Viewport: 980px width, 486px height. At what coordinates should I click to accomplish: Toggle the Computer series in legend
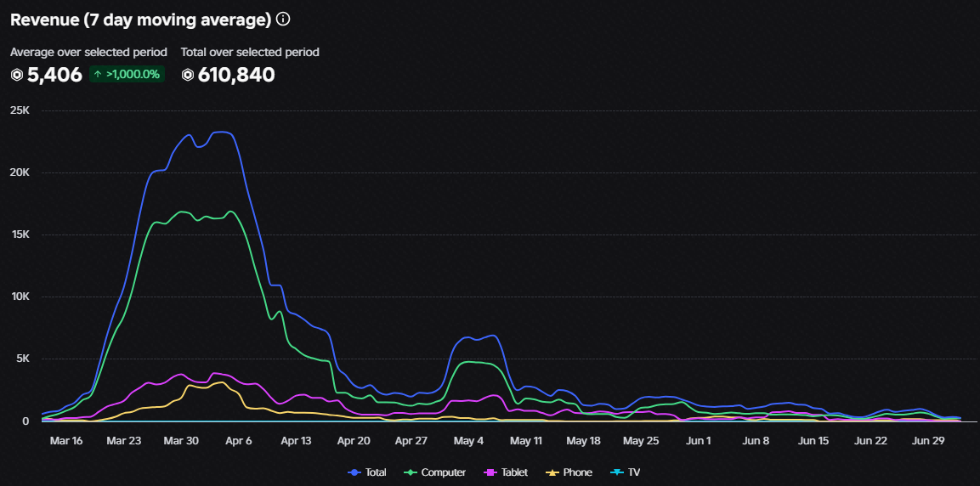436,472
